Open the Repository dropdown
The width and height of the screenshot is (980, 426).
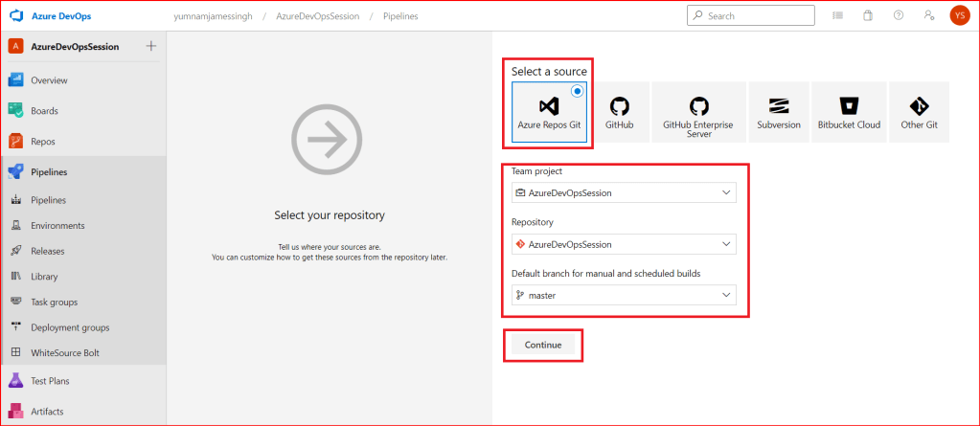point(624,244)
